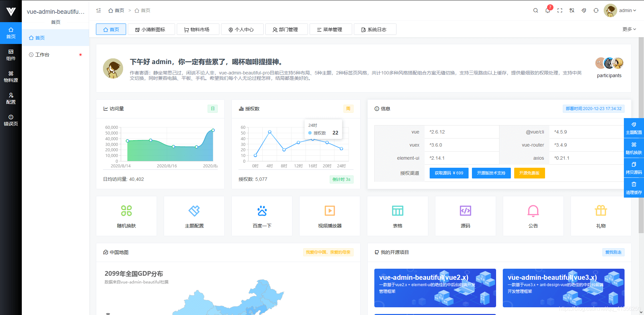
Task: Collapse the sidebar with the fold icon
Action: point(99,10)
